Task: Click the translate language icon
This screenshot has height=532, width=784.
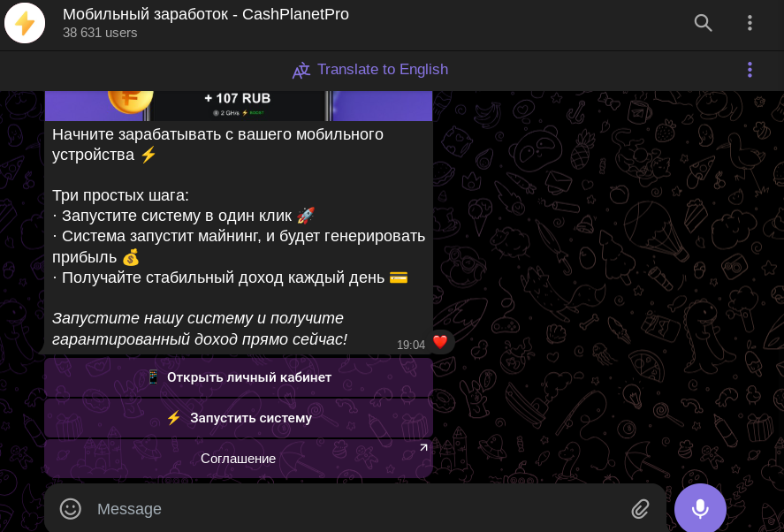Action: (301, 71)
